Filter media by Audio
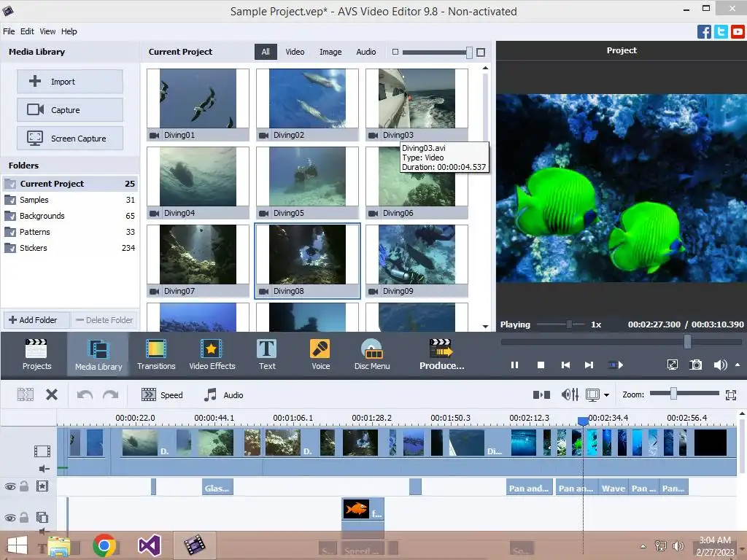The height and width of the screenshot is (560, 747). 366,52
